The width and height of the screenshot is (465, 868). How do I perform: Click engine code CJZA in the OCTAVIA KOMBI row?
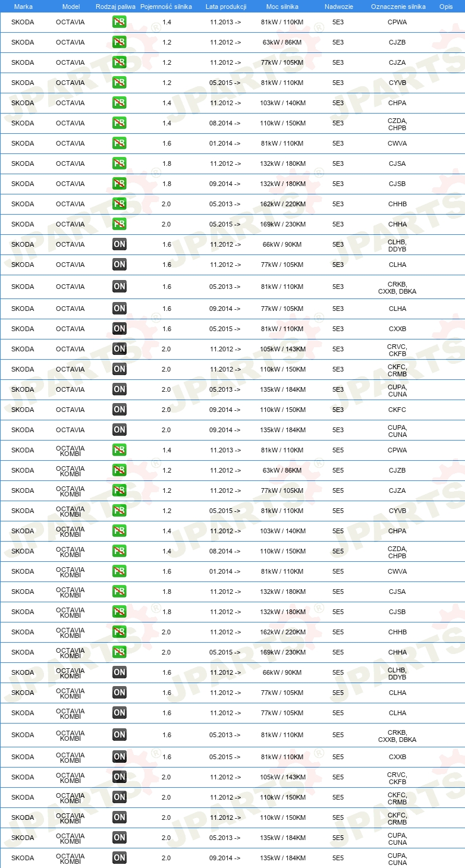point(397,490)
